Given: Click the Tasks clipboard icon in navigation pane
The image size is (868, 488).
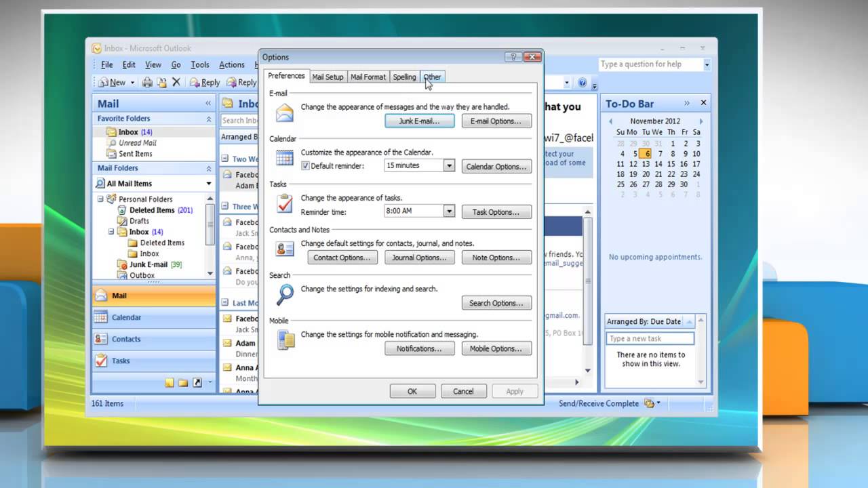Looking at the screenshot, I should 101,361.
